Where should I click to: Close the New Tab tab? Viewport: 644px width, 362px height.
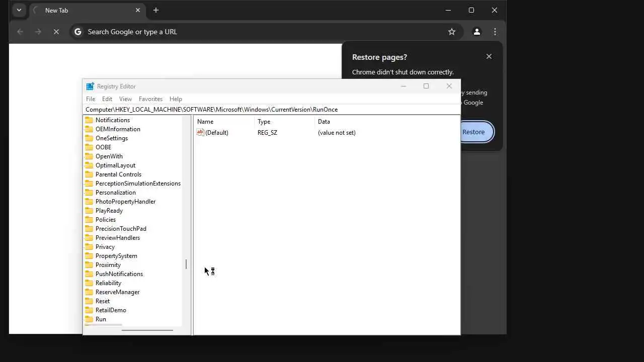click(x=138, y=10)
